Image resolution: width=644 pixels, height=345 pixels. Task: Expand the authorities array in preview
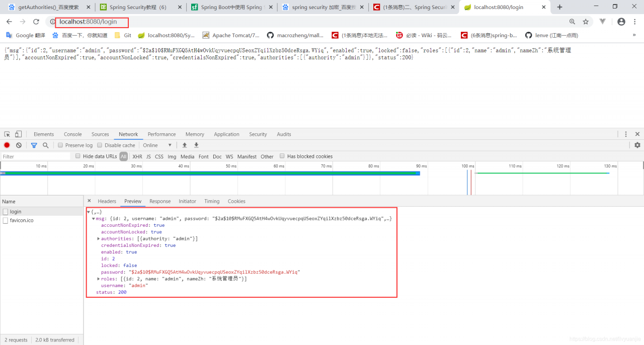click(99, 239)
